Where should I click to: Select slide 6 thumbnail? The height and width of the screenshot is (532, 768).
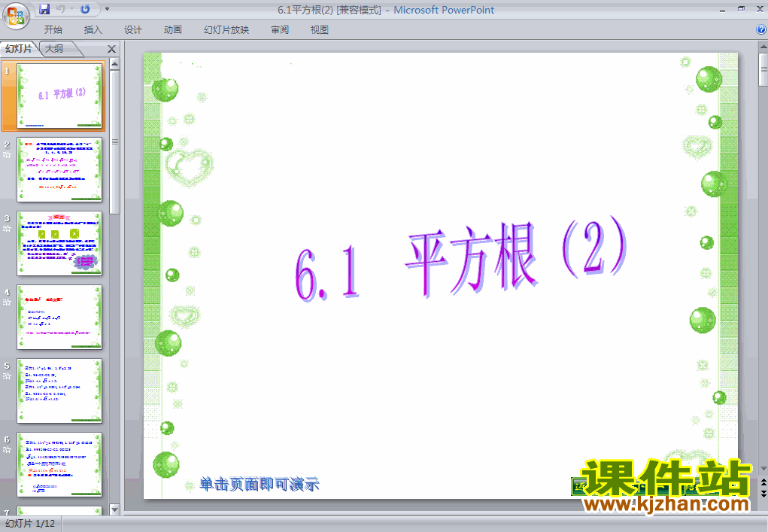[x=59, y=464]
